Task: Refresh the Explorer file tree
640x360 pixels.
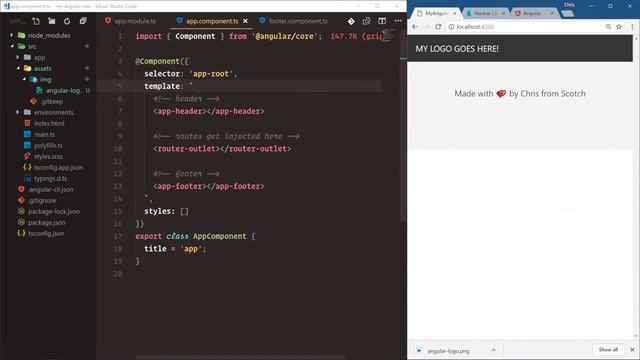Action: (67, 21)
